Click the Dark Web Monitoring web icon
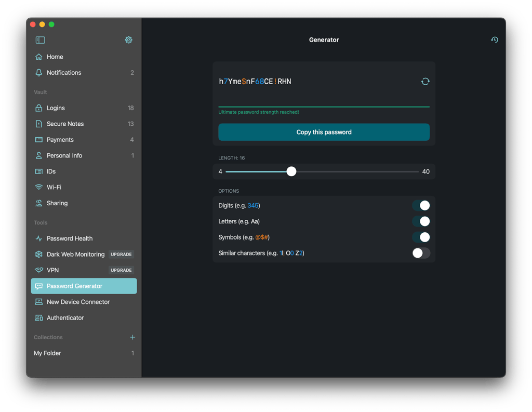The width and height of the screenshot is (532, 412). click(39, 254)
